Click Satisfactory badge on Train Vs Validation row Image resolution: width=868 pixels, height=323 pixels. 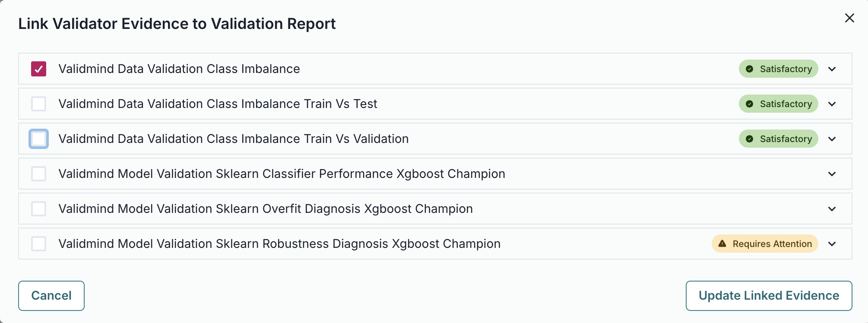(778, 139)
